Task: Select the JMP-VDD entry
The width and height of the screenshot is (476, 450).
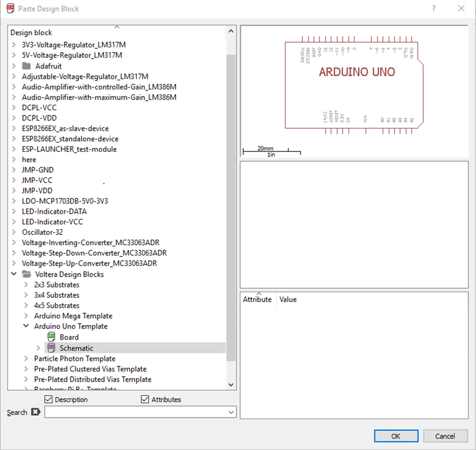Action: (x=37, y=191)
